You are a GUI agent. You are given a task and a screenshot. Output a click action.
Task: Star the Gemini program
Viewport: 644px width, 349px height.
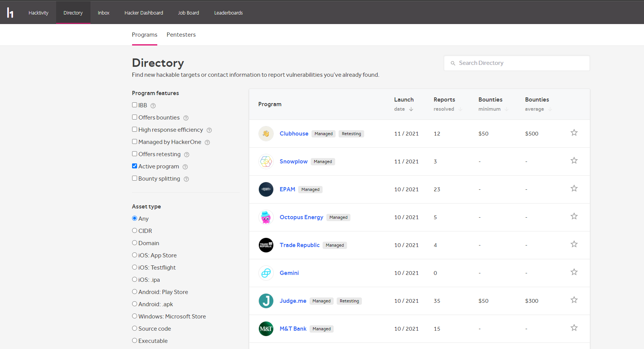[x=574, y=272]
